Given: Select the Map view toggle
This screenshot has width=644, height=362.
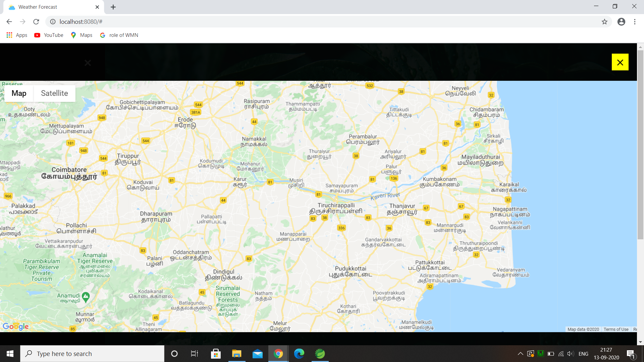Looking at the screenshot, I should (x=19, y=93).
